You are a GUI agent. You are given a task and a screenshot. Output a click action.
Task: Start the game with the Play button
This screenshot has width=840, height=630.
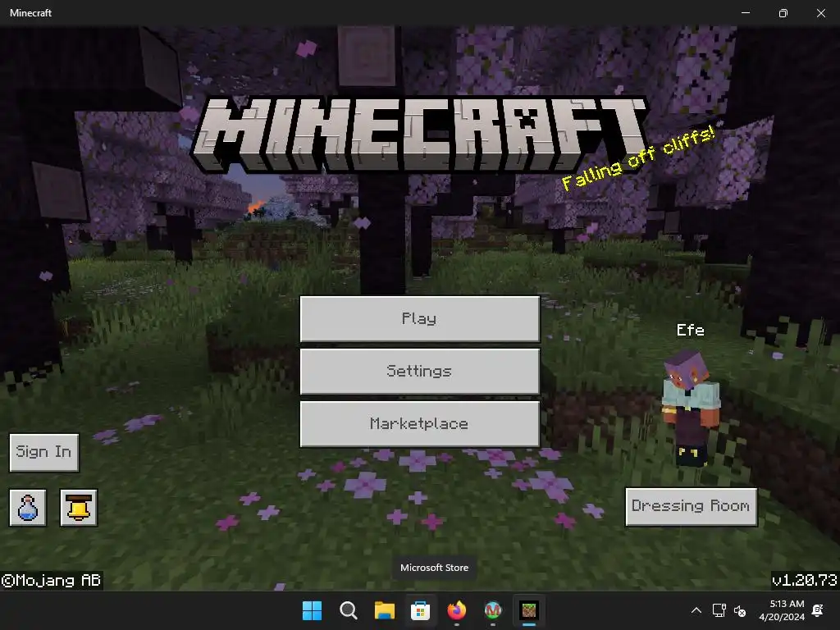pos(419,319)
